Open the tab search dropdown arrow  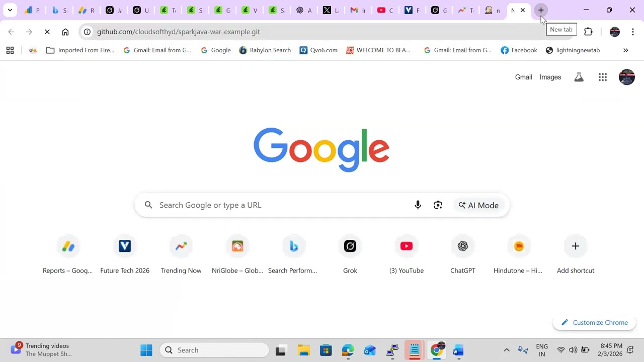[10, 10]
